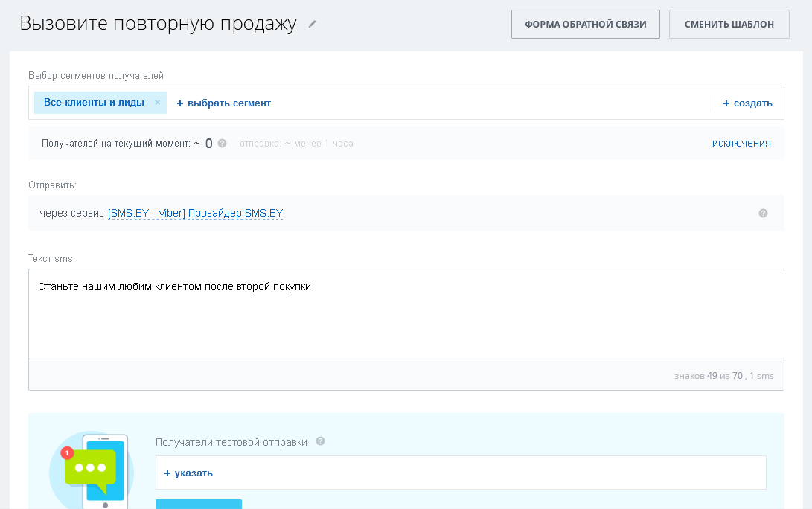This screenshot has width=812, height=509.
Task: Open help icon next to recipients count
Action: pos(222,143)
